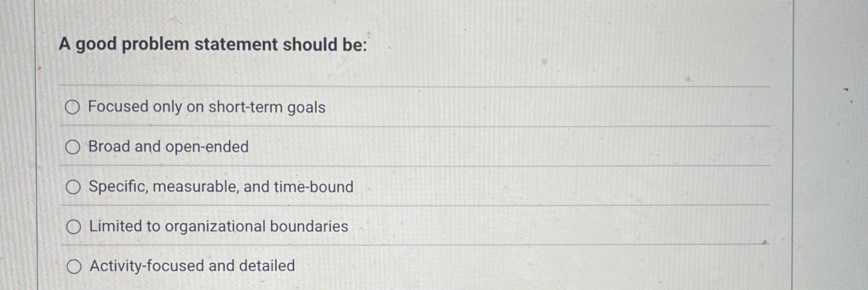Viewport: 868px width, 290px height.
Task: Choose 'Specific, measurable, and time-bound' option
Action: [x=73, y=187]
